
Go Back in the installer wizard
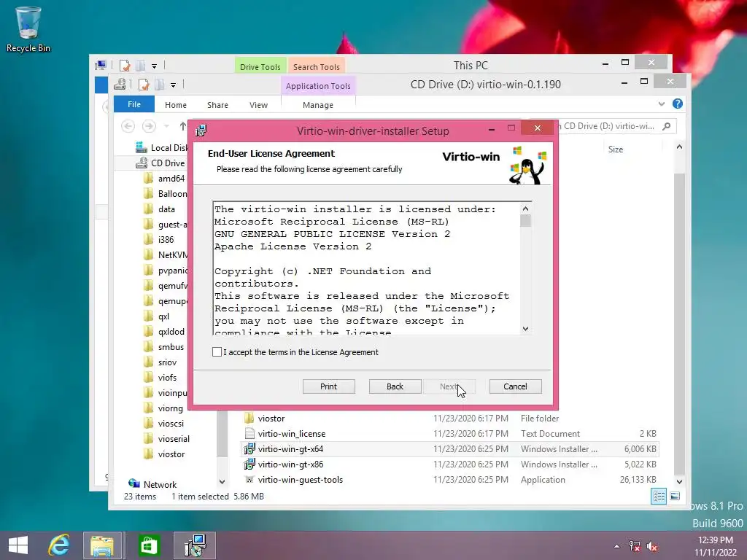coord(395,386)
